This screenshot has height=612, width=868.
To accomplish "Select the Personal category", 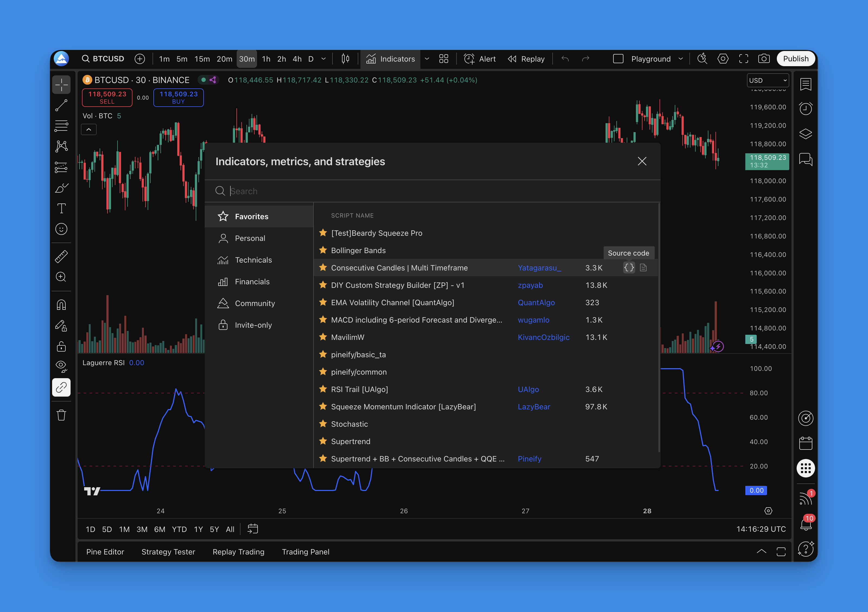I will tap(259, 238).
